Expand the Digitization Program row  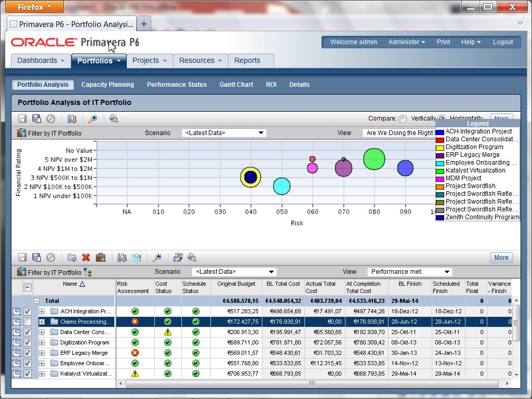point(42,342)
